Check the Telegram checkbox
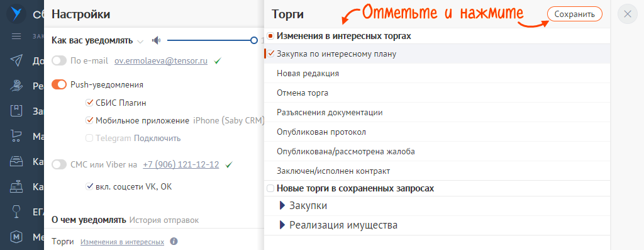Image resolution: width=644 pixels, height=250 pixels. [x=89, y=138]
